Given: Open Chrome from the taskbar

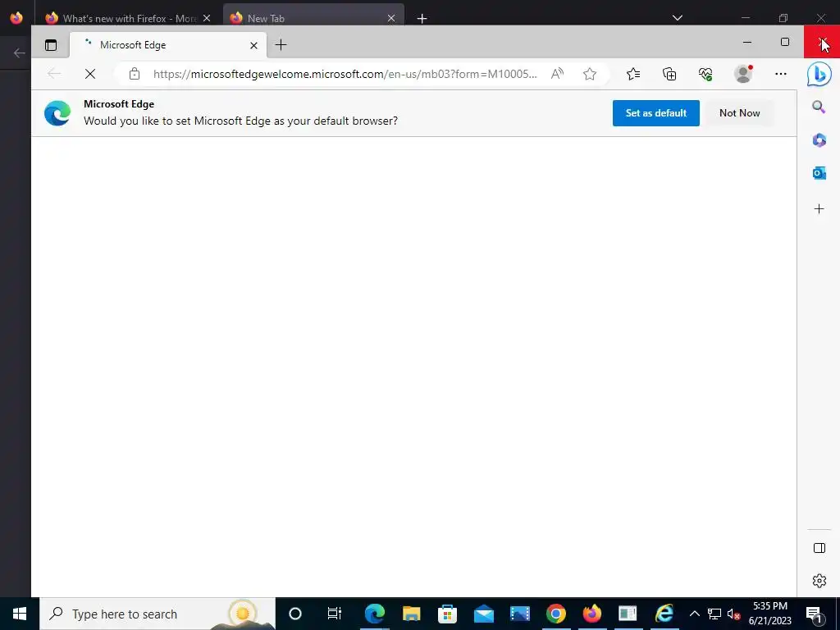Looking at the screenshot, I should pos(555,614).
